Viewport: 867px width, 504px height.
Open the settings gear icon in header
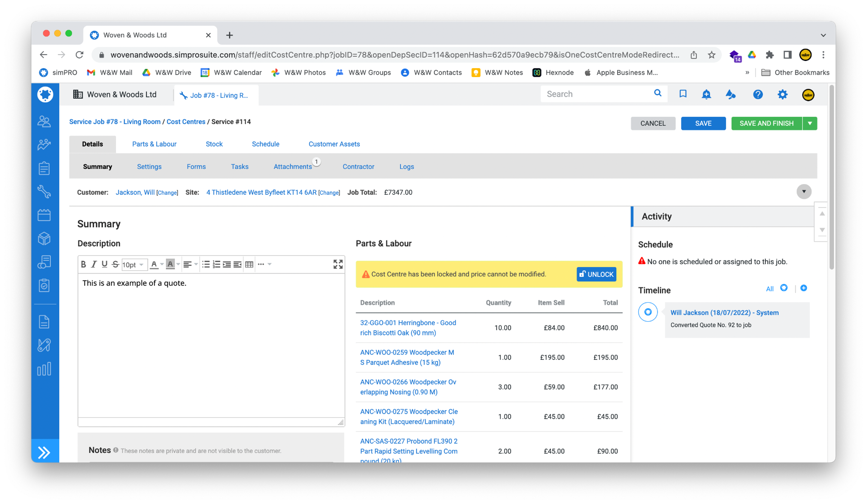[782, 94]
